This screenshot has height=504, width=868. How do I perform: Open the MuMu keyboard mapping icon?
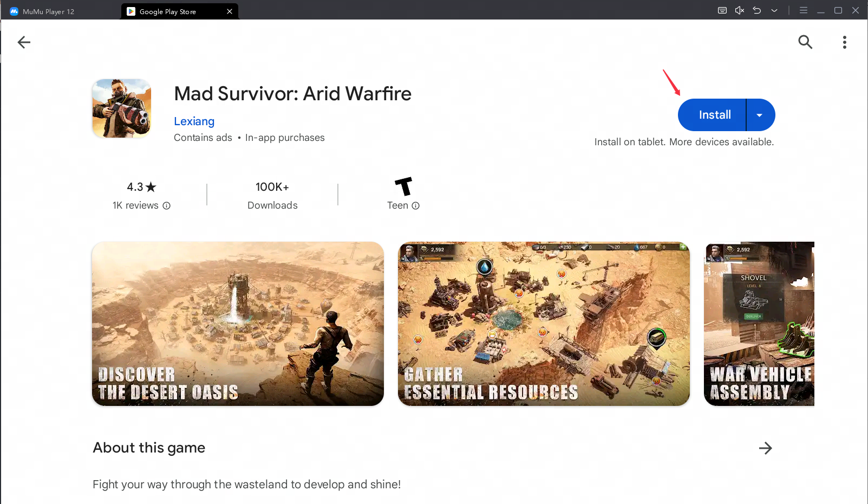pyautogui.click(x=722, y=10)
